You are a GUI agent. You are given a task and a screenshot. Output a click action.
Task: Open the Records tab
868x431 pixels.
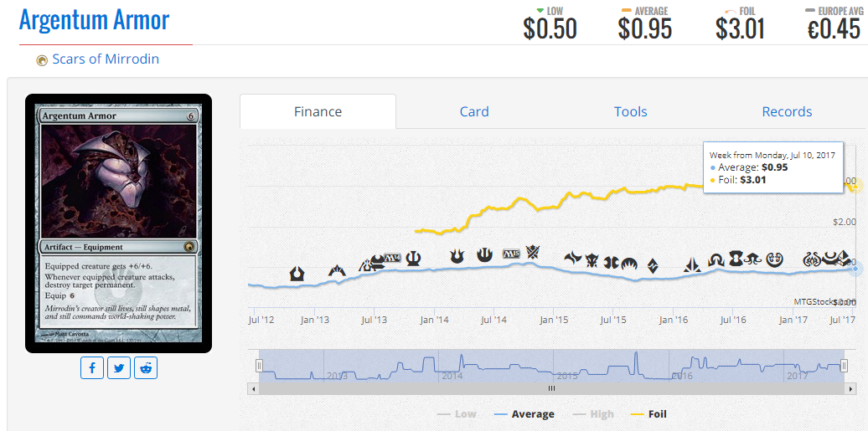787,112
